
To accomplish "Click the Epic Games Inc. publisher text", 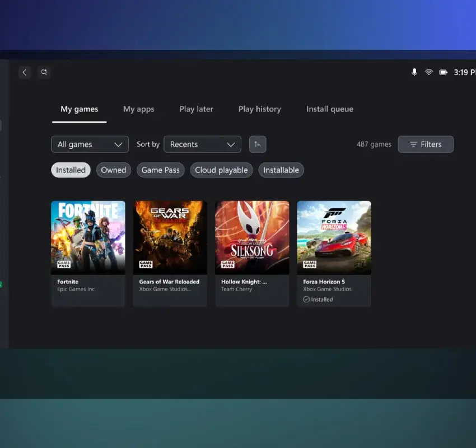I will point(77,290).
